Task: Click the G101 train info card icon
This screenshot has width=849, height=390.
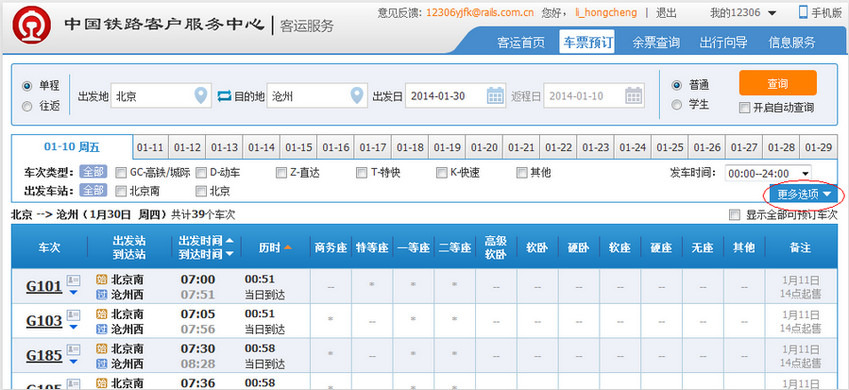Action: pos(73,281)
